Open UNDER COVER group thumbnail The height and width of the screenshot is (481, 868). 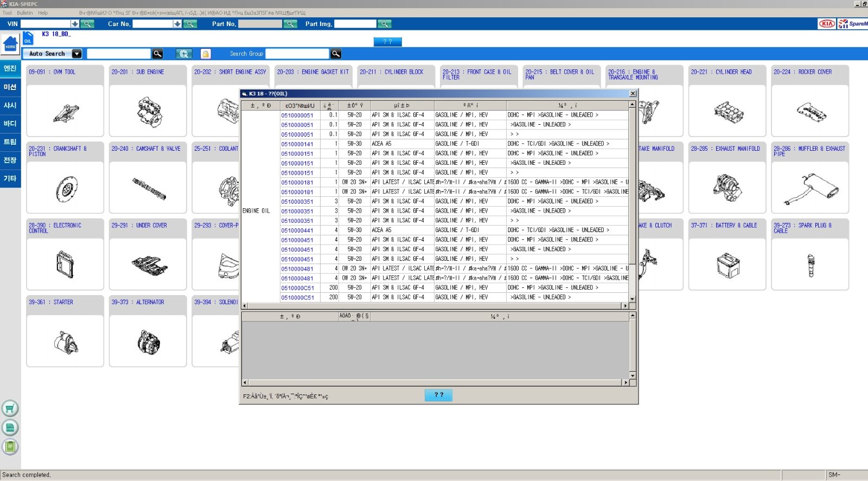[x=148, y=265]
